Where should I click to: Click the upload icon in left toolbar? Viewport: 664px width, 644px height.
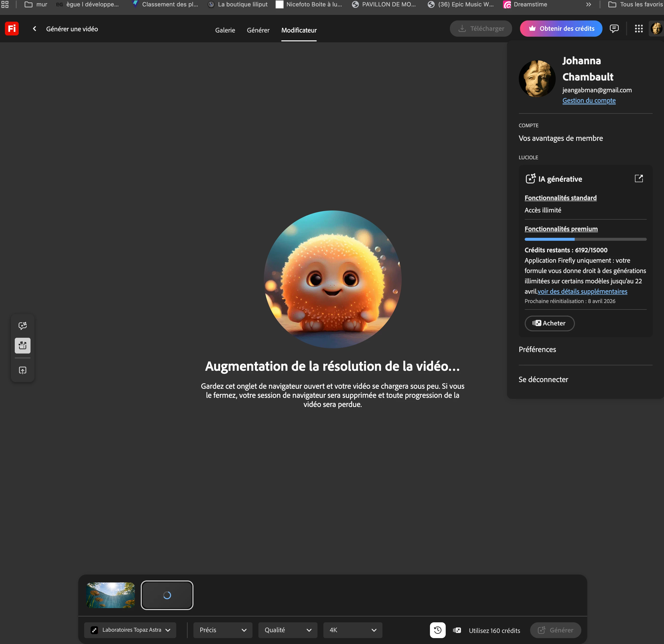23,370
